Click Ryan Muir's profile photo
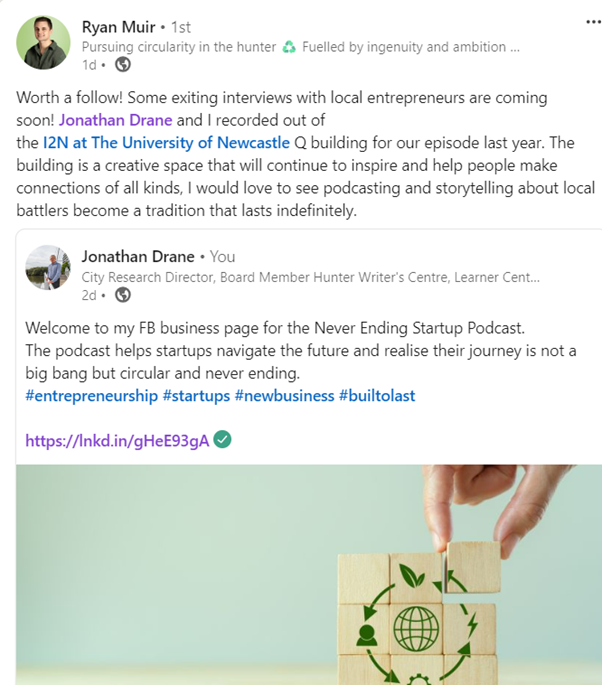The width and height of the screenshot is (602, 685). pos(44,42)
